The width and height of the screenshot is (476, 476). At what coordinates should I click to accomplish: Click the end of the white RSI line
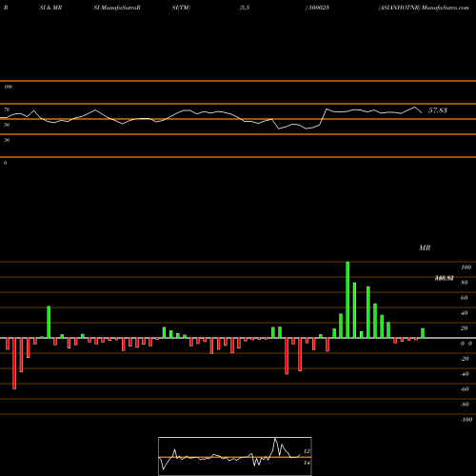click(x=422, y=112)
